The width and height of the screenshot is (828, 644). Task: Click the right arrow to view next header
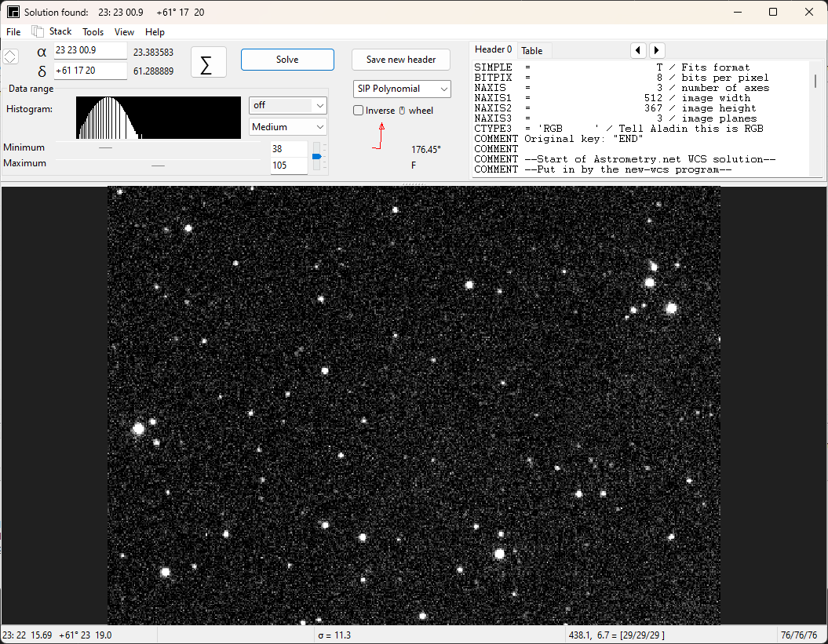[x=656, y=49]
